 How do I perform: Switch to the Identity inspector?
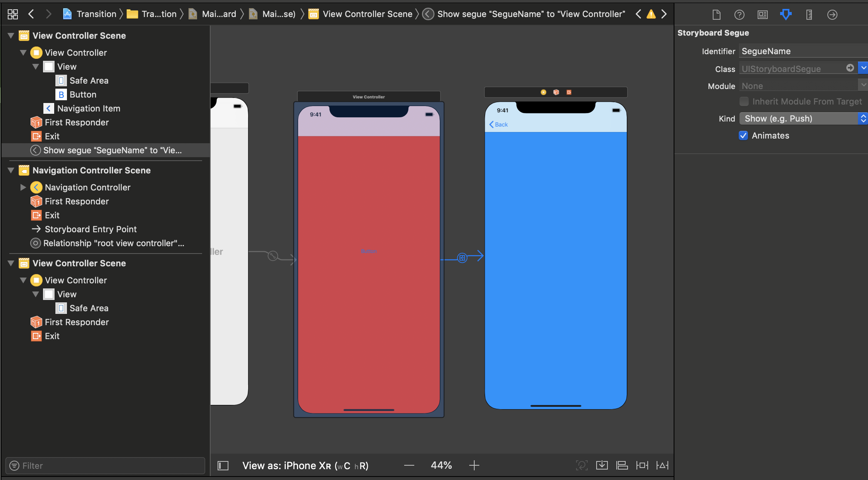coord(762,15)
